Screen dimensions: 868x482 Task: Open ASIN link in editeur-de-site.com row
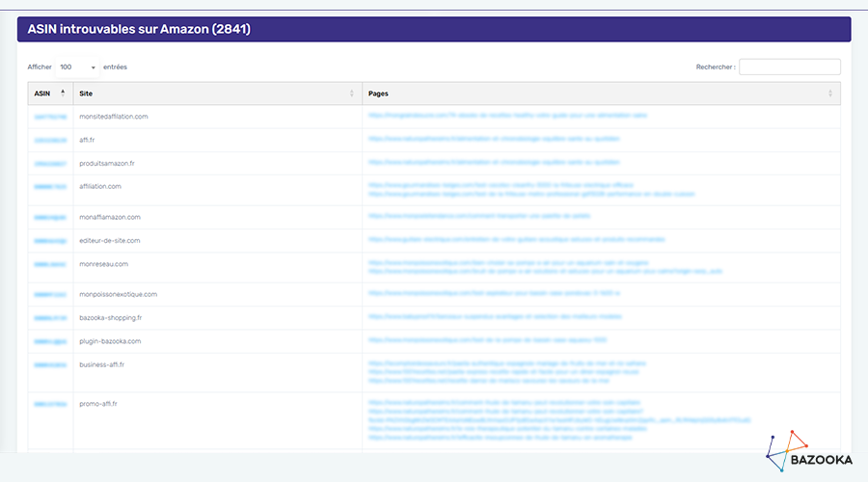tap(50, 241)
